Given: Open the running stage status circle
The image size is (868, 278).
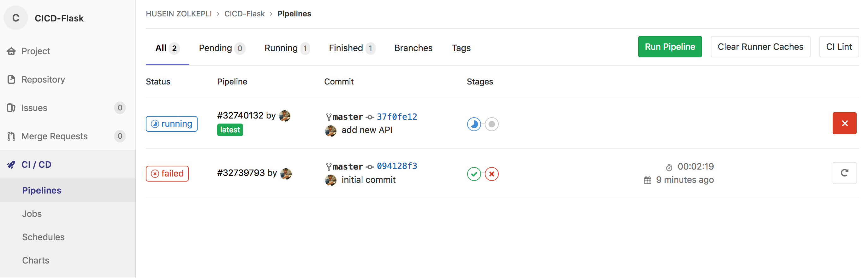Looking at the screenshot, I should tap(474, 124).
